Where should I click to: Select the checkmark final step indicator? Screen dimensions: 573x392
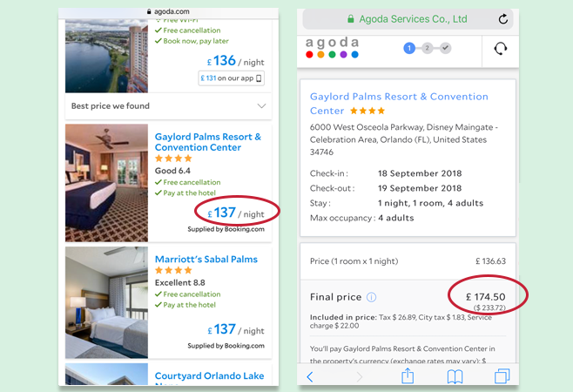(445, 48)
